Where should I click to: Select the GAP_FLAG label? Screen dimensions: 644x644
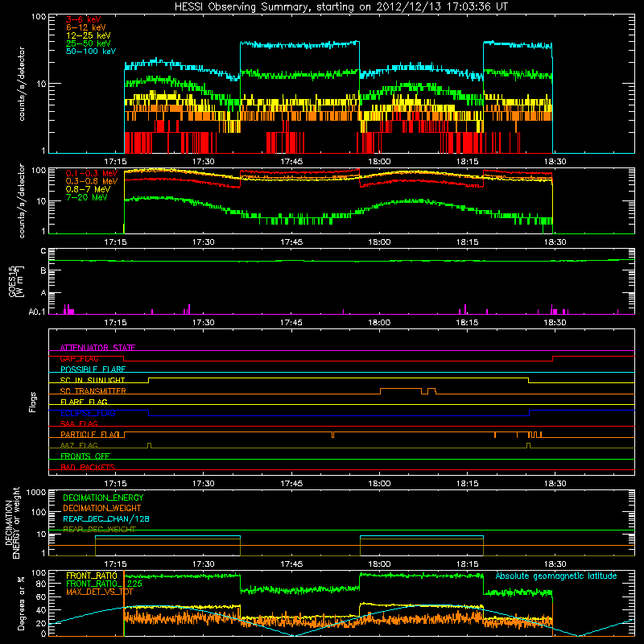coord(79,358)
